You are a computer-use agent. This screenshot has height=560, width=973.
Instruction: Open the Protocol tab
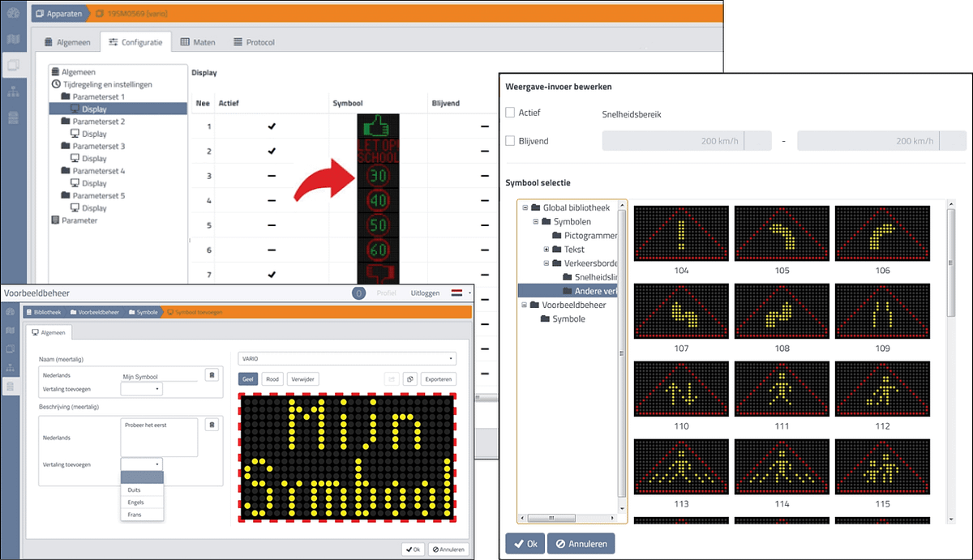click(254, 42)
